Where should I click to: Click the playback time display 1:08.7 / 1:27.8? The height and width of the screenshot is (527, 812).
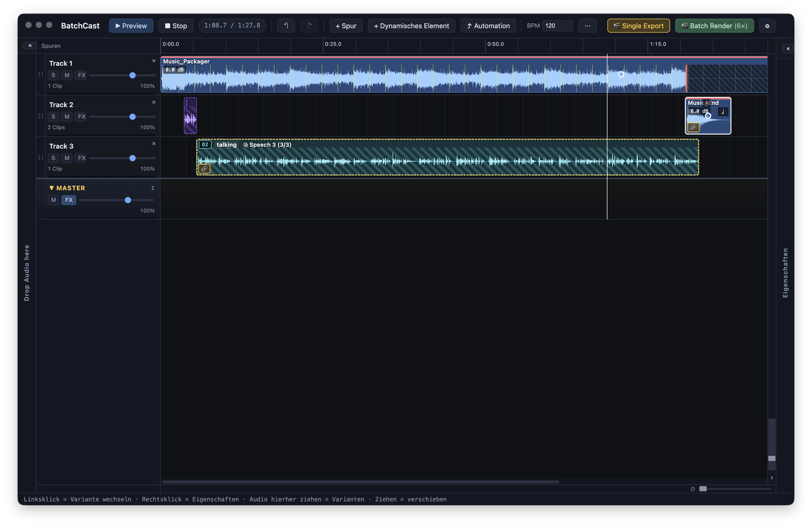[x=232, y=26]
